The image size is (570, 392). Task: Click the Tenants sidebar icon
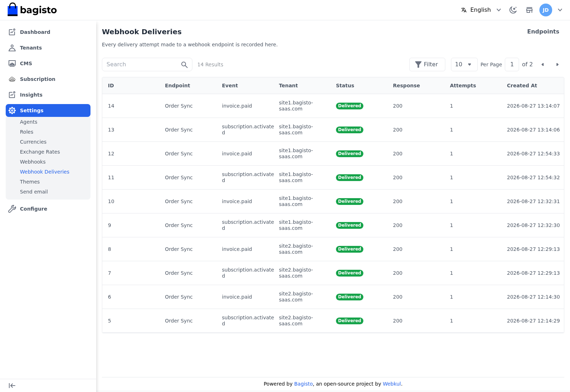click(x=12, y=48)
